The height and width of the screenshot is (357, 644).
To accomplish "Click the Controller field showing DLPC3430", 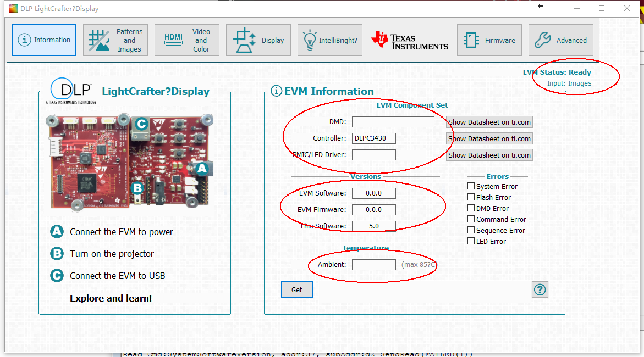I will [x=374, y=138].
